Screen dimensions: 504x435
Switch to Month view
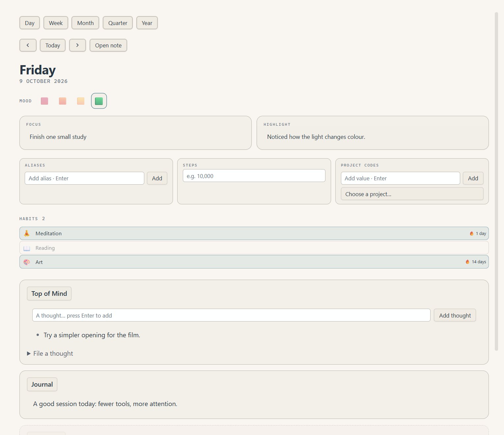pos(85,23)
